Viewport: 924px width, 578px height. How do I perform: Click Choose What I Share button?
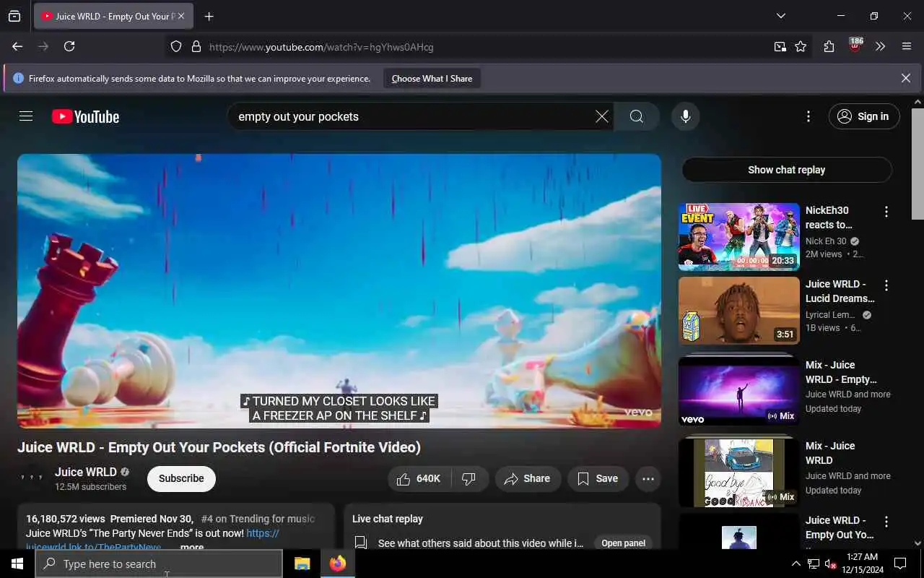(432, 79)
